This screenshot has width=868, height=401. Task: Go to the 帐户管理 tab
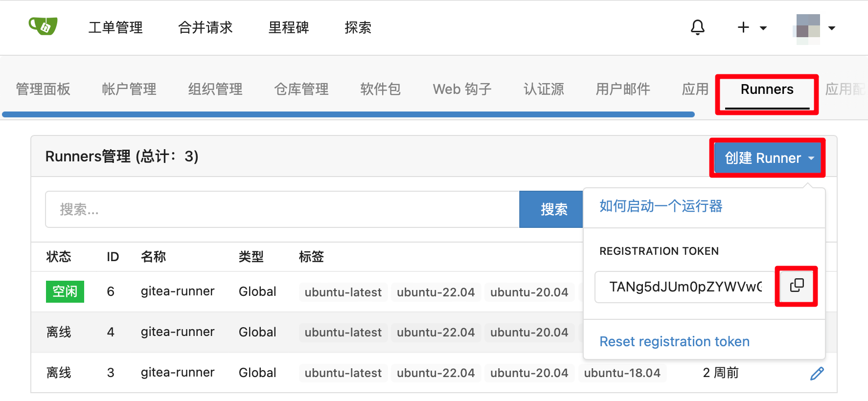[x=129, y=89]
